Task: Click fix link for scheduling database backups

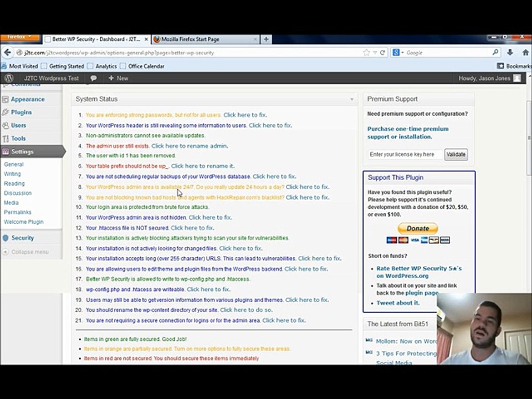Action: click(274, 176)
